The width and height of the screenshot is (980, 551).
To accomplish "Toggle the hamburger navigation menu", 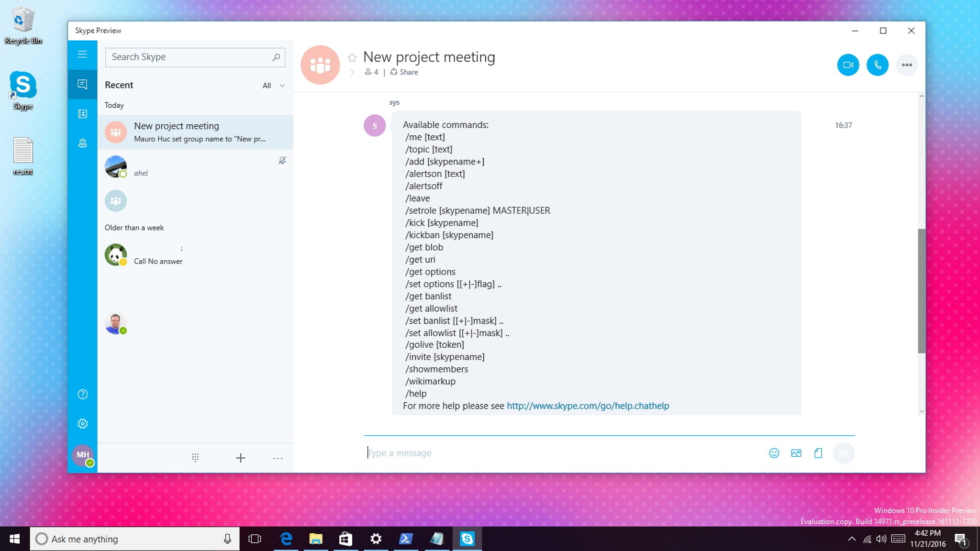I will 82,55.
